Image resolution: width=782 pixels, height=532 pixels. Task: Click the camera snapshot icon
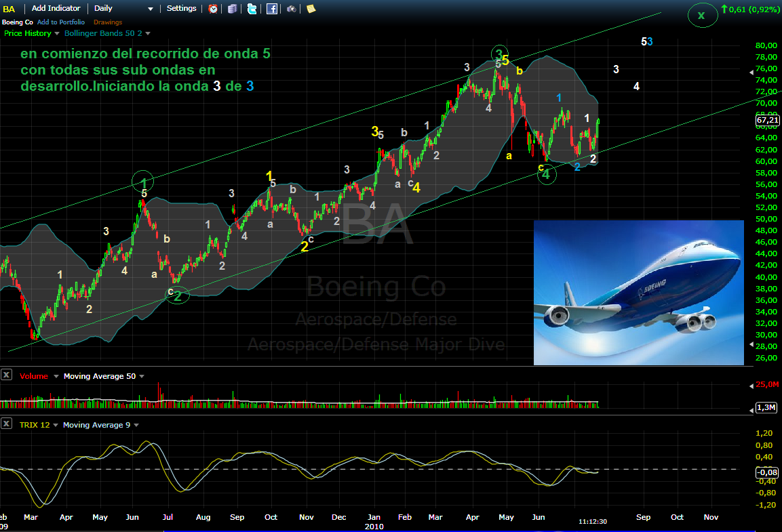pyautogui.click(x=291, y=8)
